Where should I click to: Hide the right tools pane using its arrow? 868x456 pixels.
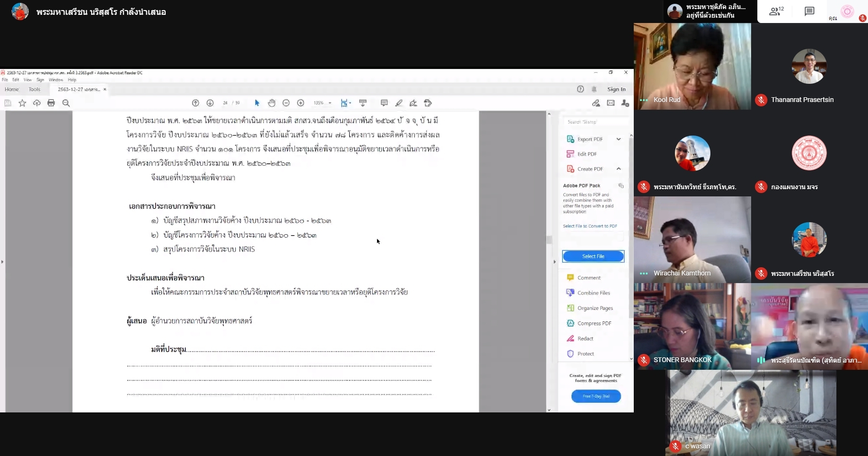click(555, 262)
